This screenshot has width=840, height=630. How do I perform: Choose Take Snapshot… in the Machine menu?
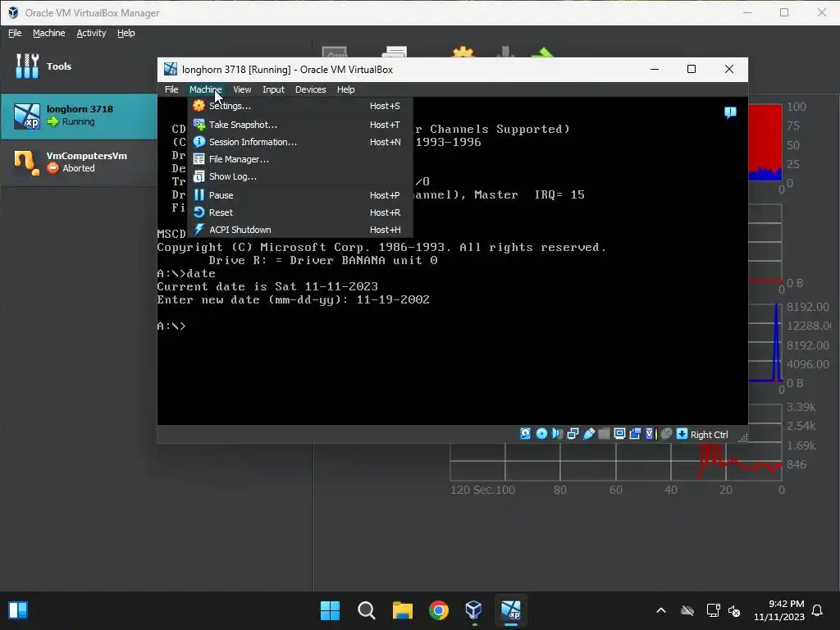pyautogui.click(x=300, y=125)
